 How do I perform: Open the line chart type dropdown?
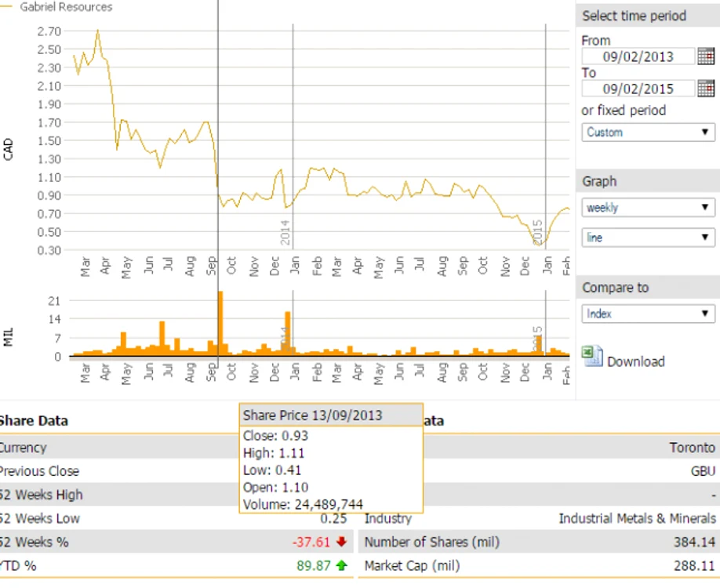[648, 238]
